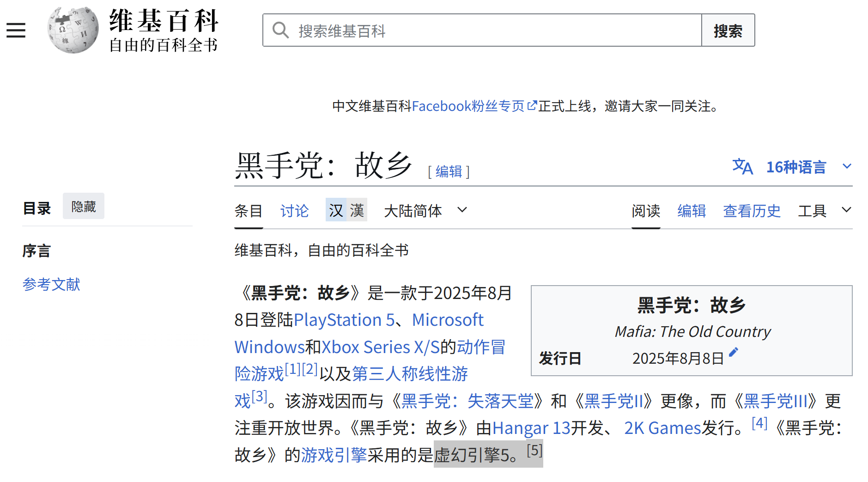The height and width of the screenshot is (482, 868).
Task: Click citation reference [3]
Action: coord(260,396)
